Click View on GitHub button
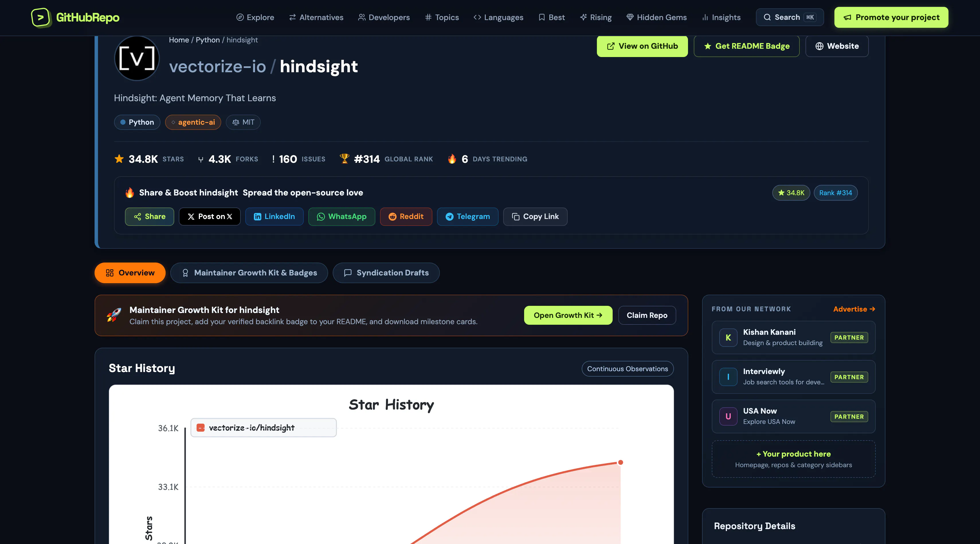This screenshot has height=544, width=980. [642, 46]
